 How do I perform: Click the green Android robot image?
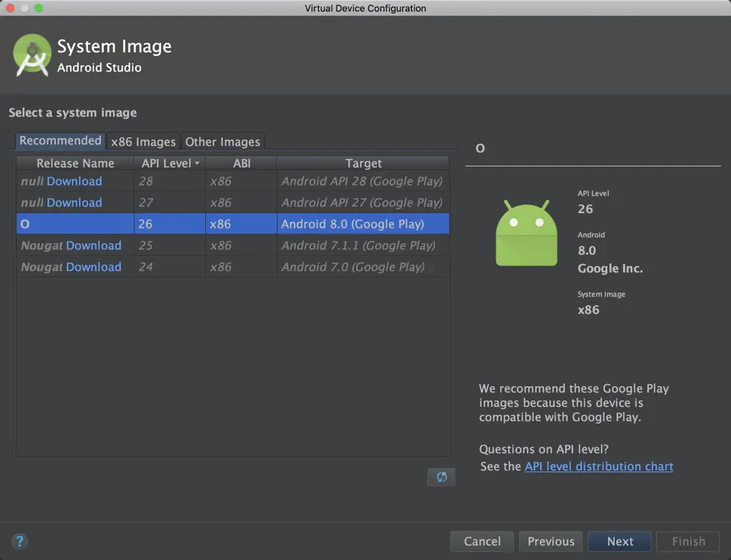526,233
